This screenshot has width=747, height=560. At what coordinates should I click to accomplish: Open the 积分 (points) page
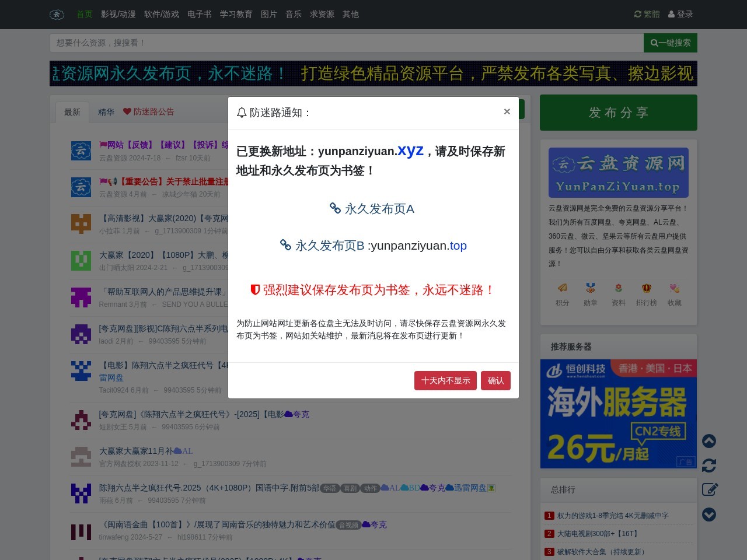click(x=562, y=293)
